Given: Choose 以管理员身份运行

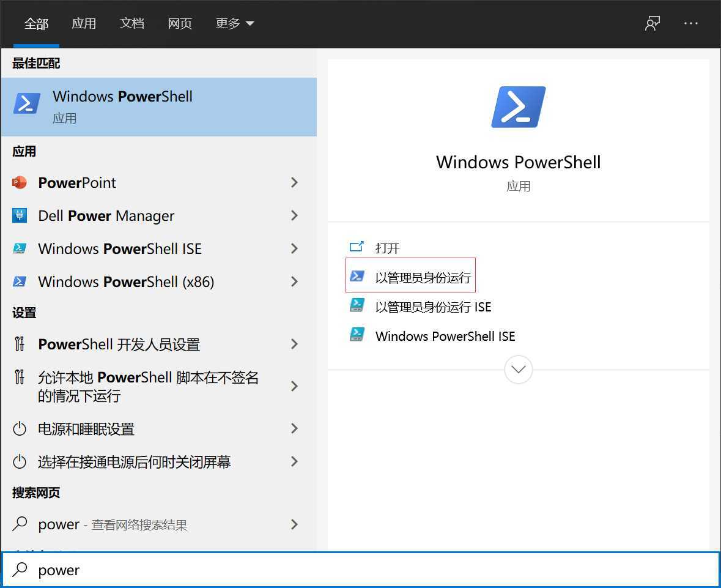Looking at the screenshot, I should pos(423,277).
